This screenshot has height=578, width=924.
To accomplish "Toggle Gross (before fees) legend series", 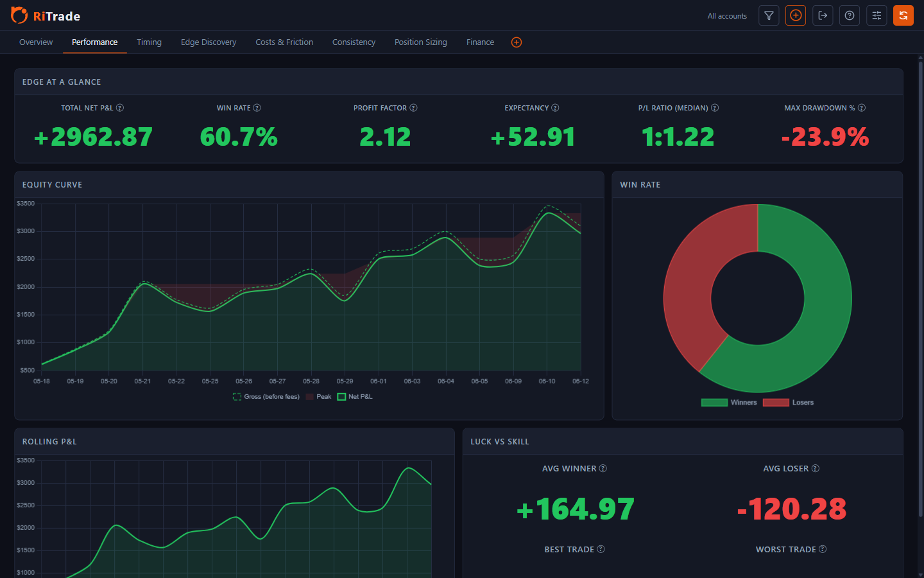I will pyautogui.click(x=266, y=397).
